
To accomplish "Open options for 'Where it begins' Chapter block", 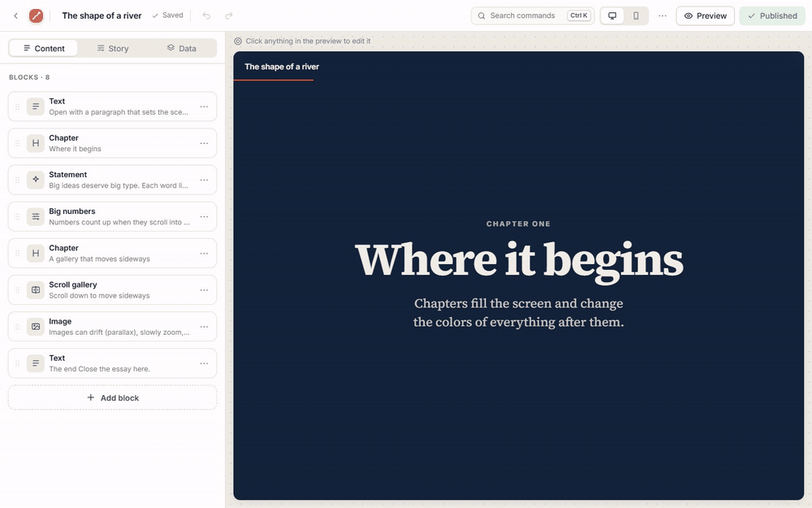I will pos(204,143).
